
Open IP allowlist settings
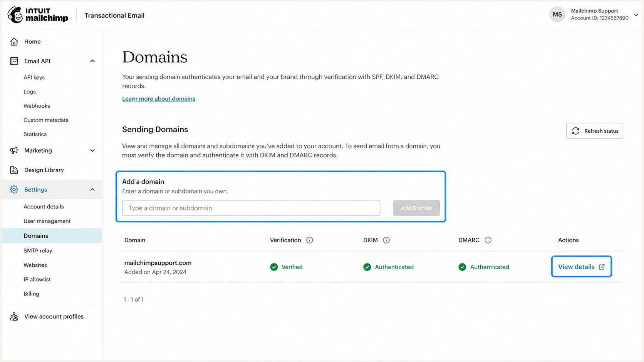click(x=37, y=279)
